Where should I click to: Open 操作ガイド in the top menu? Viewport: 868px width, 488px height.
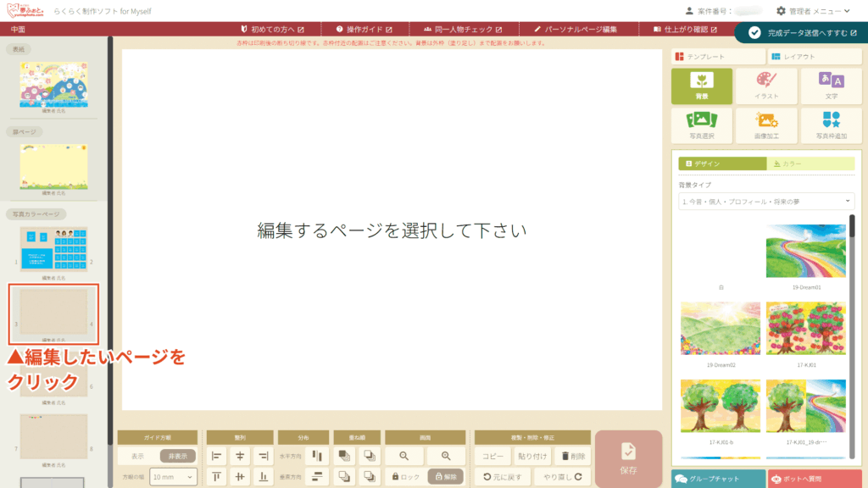364,29
